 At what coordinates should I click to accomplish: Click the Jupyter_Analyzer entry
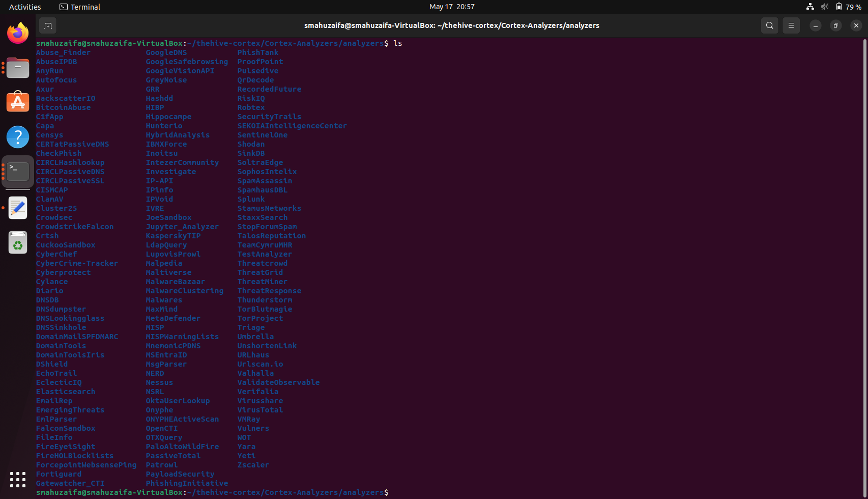(182, 227)
